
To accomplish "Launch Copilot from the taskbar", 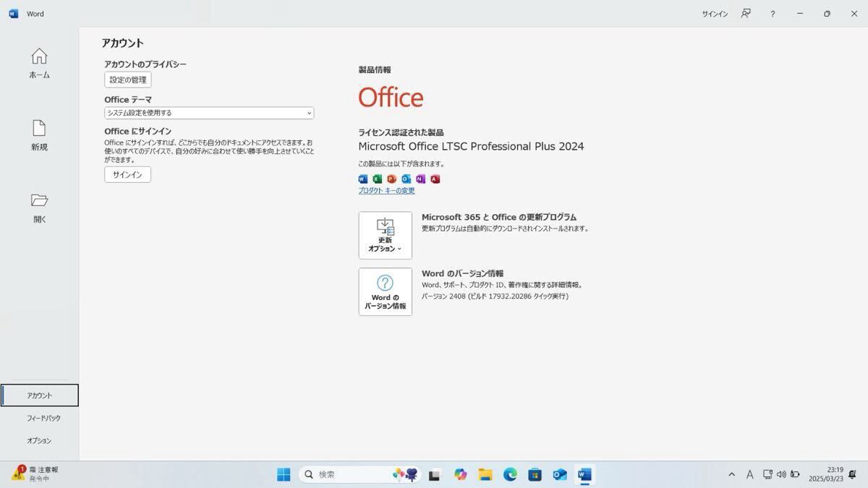I will [x=461, y=474].
